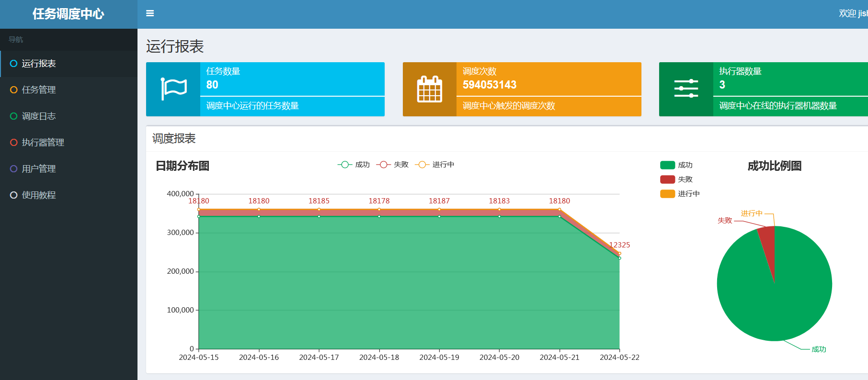
Task: Open 执行器管理 in the sidebar
Action: 69,143
